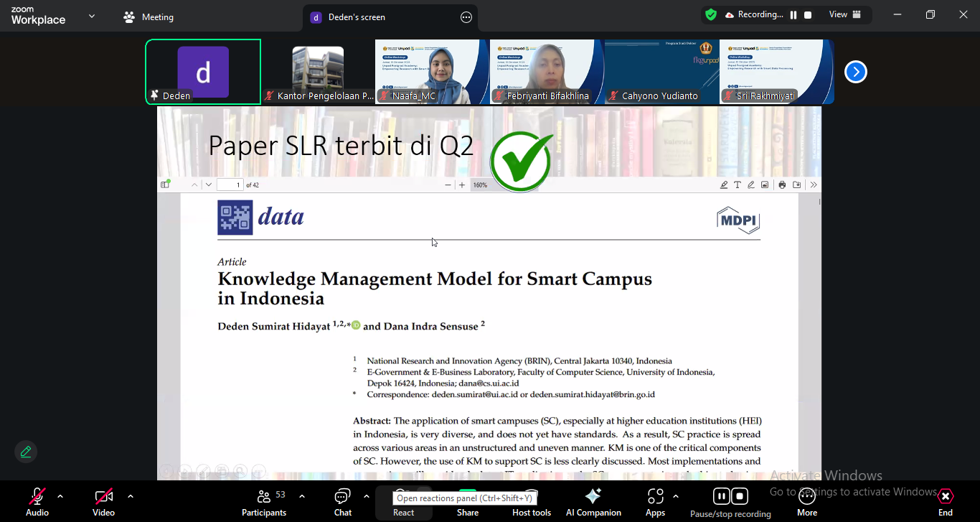Expand chat options caret

(x=367, y=496)
